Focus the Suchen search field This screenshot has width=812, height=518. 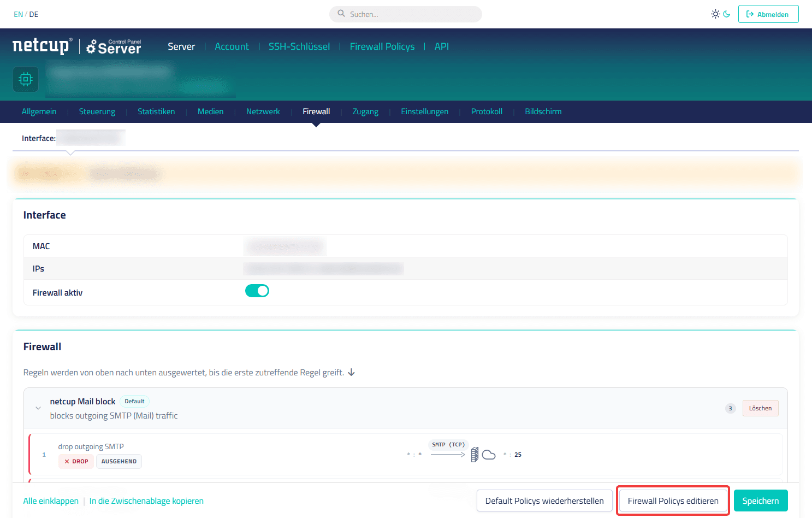point(406,14)
